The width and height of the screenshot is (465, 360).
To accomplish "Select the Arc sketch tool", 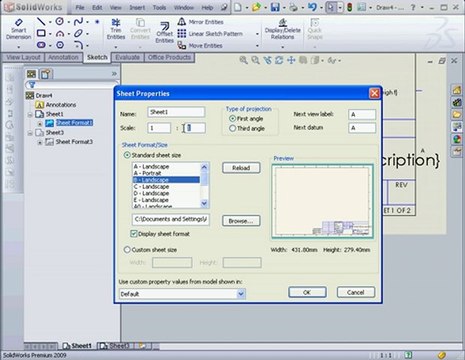I will [x=60, y=34].
